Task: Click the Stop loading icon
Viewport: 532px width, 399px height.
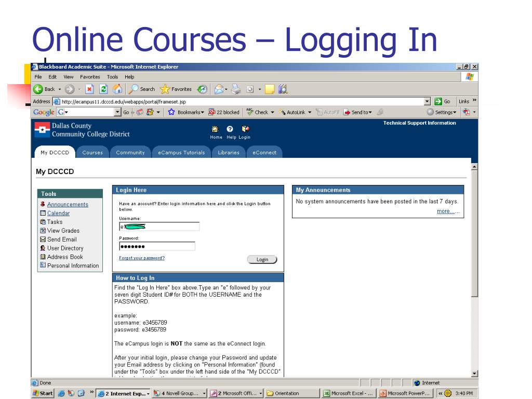Action: click(x=89, y=89)
